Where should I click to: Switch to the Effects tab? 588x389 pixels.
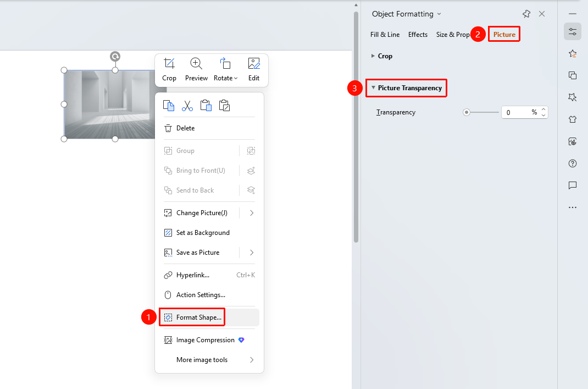click(418, 35)
